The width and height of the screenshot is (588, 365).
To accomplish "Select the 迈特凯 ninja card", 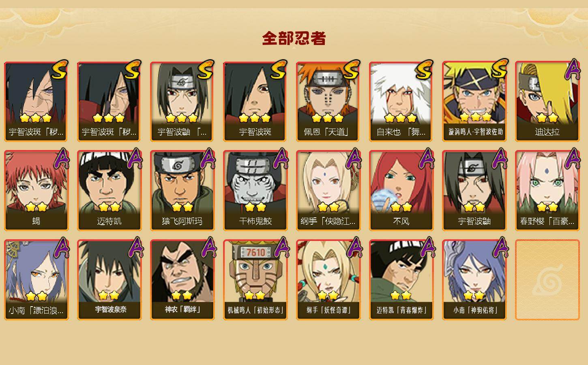I will pos(109,191).
